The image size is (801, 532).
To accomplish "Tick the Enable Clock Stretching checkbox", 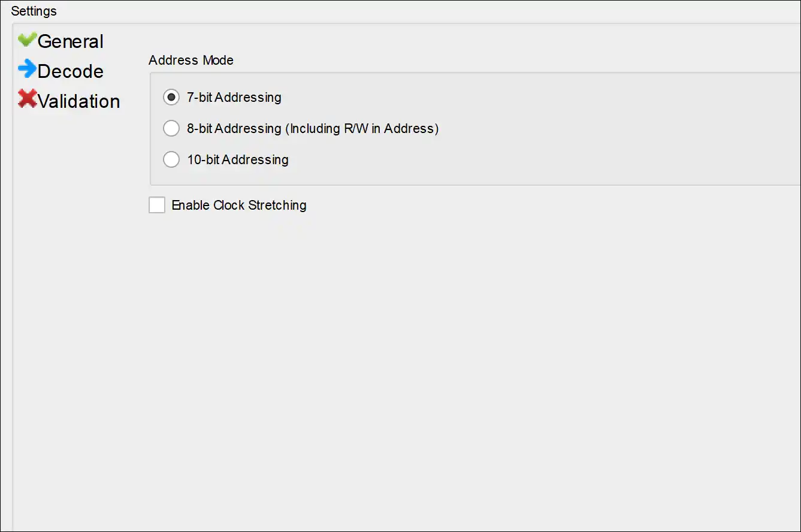I will pos(157,205).
